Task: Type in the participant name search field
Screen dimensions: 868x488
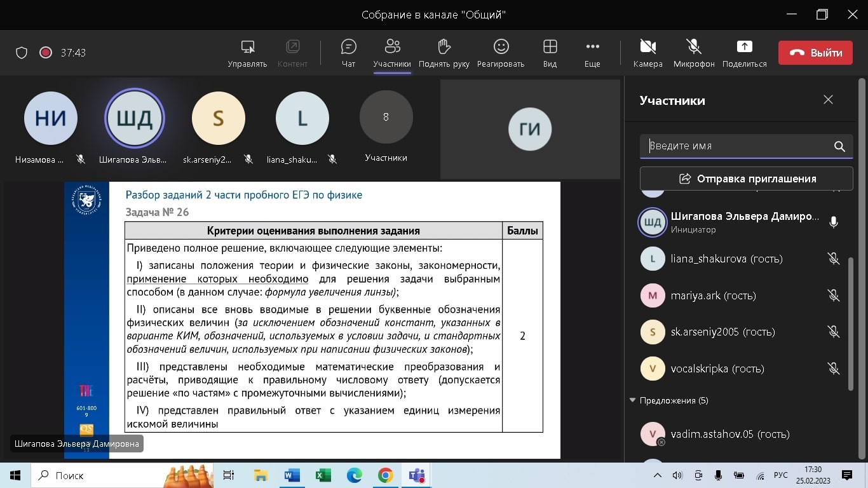Action: (737, 146)
